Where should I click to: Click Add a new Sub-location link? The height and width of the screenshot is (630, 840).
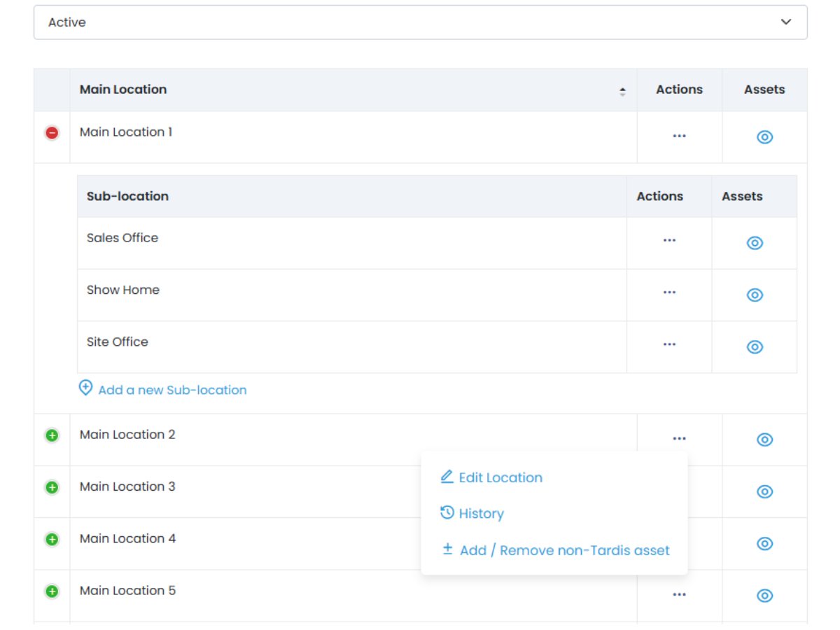click(172, 390)
